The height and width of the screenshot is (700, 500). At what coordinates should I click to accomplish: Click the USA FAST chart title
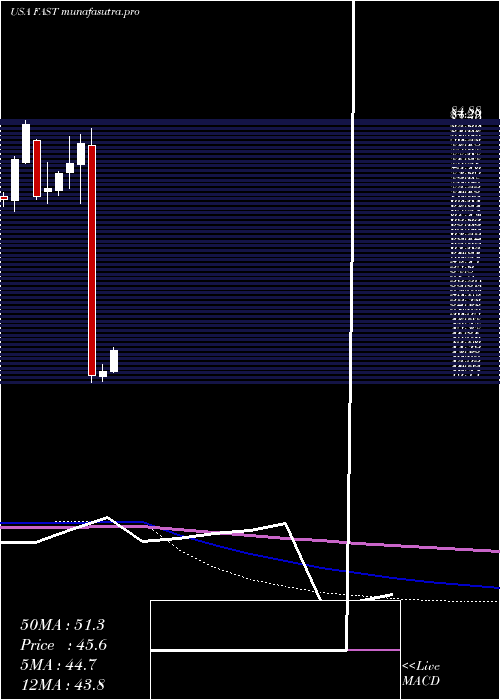75,12
